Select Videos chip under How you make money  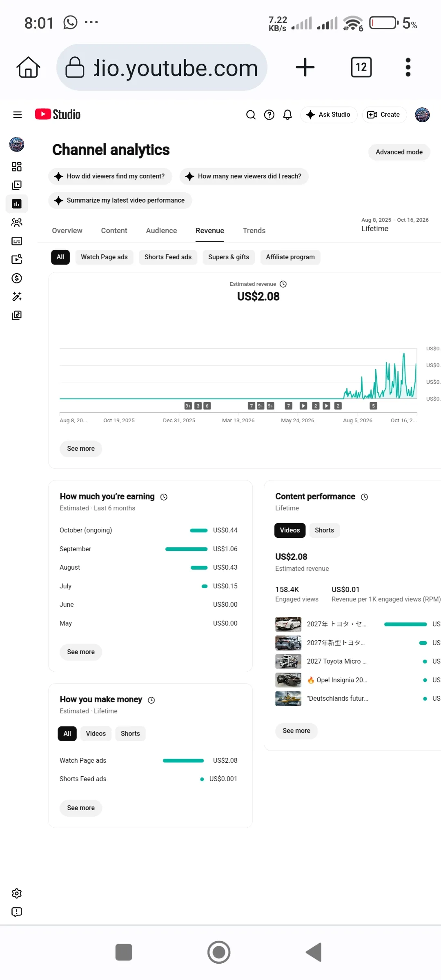96,734
